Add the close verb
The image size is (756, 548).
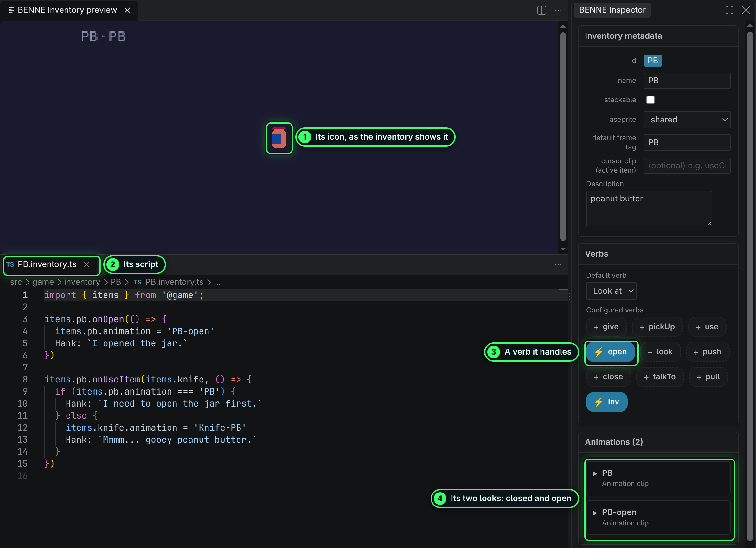608,377
